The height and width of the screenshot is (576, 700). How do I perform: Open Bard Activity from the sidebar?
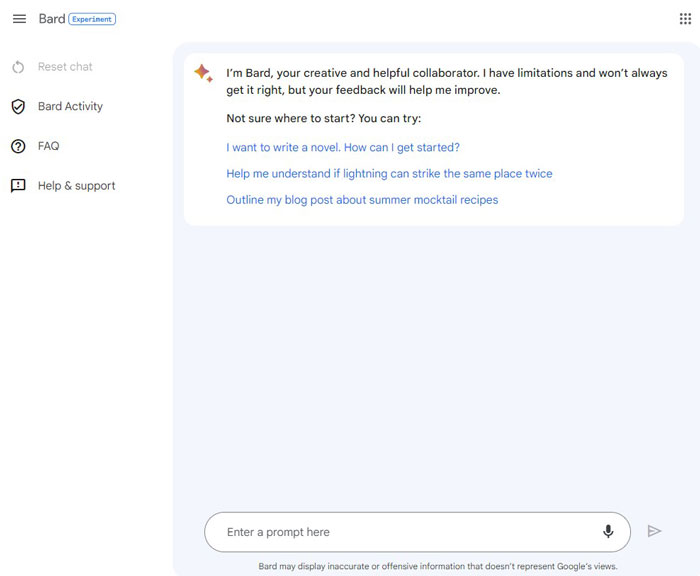tap(70, 106)
